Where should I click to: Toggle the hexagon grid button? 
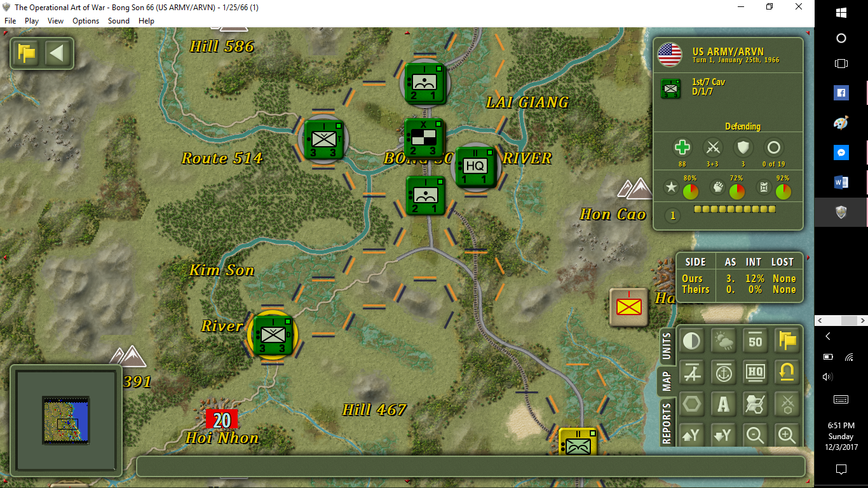pyautogui.click(x=692, y=404)
